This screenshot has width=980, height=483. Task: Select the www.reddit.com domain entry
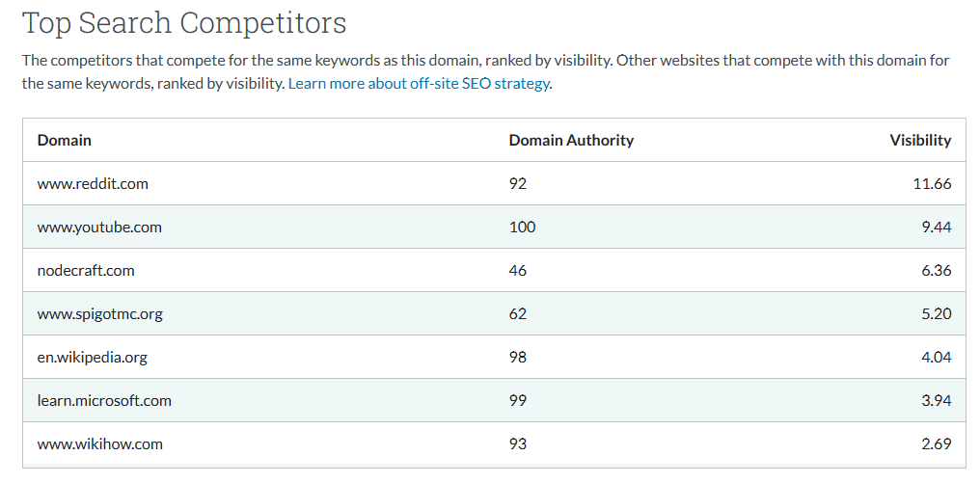93,184
